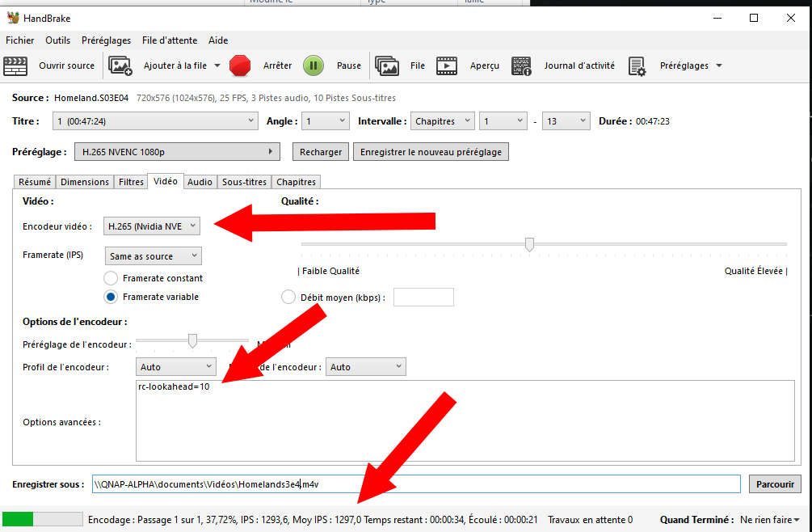Viewport: 812px width, 532px height.
Task: Click the Qualité slider handle
Action: pos(529,243)
